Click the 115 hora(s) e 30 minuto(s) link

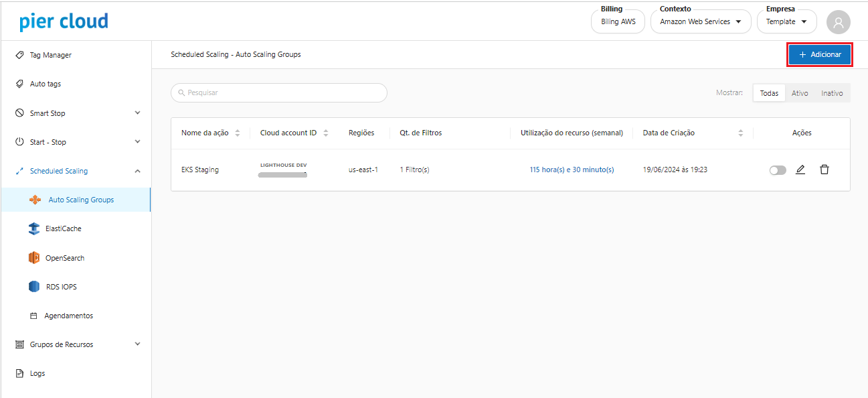[x=572, y=170]
